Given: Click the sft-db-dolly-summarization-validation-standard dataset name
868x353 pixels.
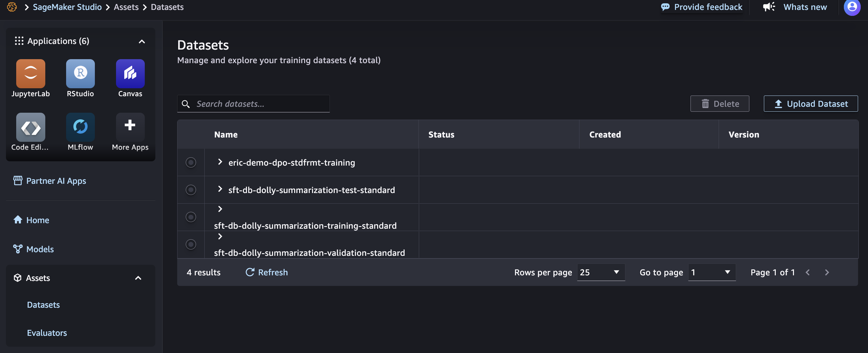Looking at the screenshot, I should coord(309,253).
